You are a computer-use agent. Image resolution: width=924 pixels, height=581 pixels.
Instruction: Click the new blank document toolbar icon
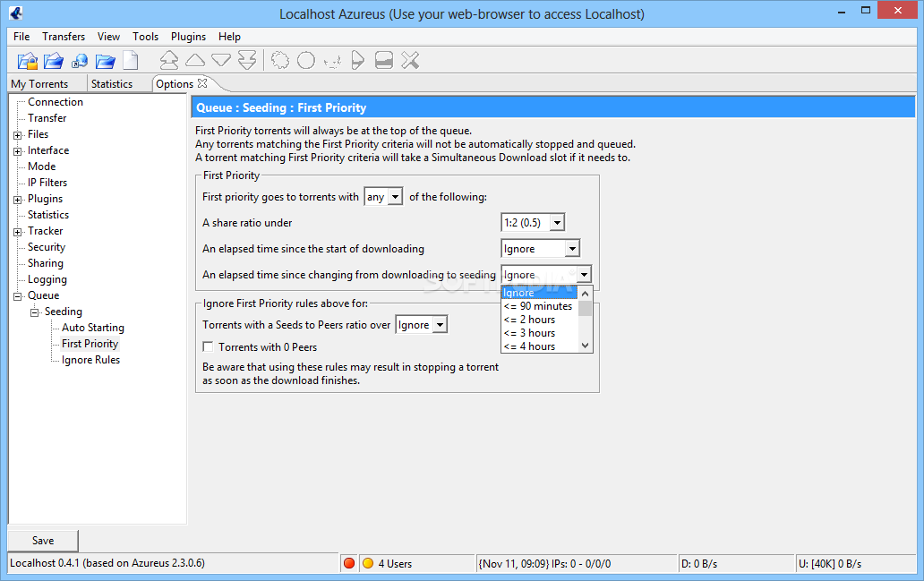131,60
